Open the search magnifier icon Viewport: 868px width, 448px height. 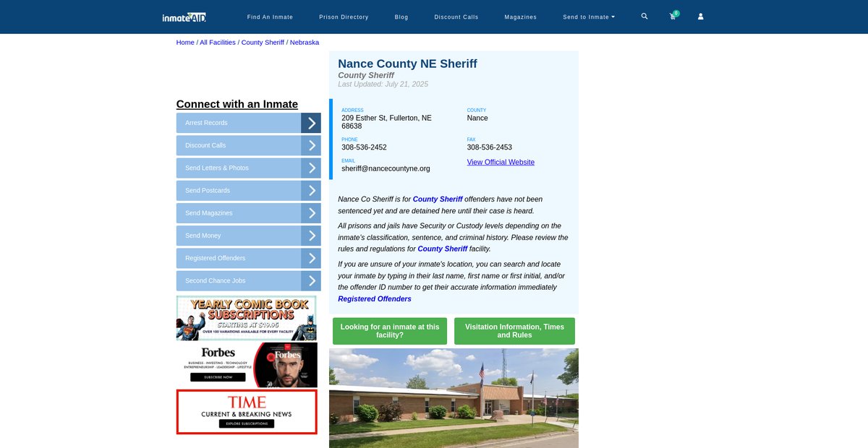pos(644,16)
